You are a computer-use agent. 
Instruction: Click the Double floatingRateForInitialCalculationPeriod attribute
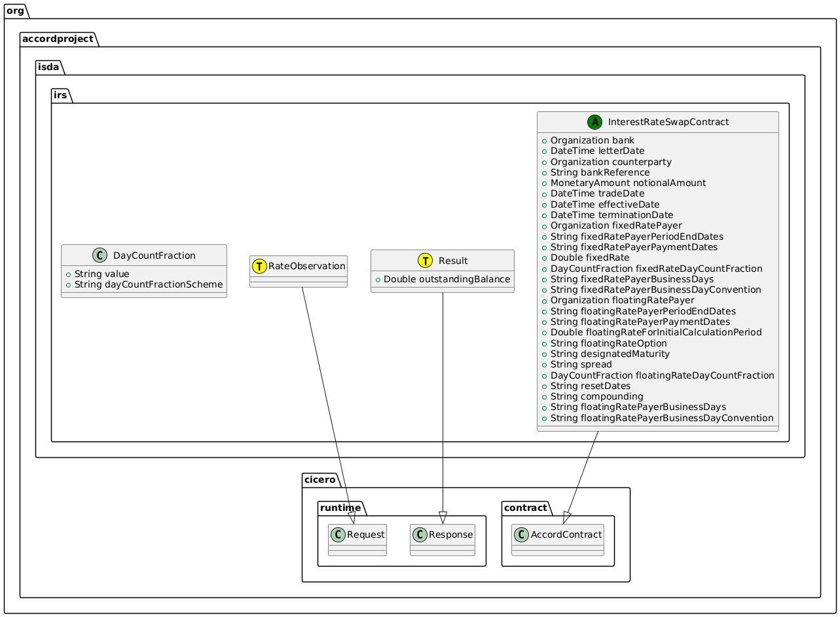[656, 333]
